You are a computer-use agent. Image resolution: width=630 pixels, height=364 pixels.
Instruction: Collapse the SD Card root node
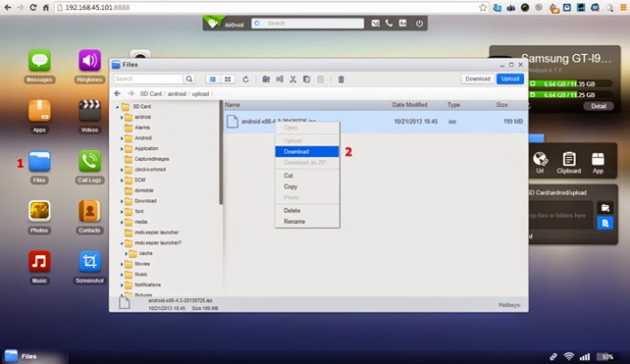tap(117, 107)
